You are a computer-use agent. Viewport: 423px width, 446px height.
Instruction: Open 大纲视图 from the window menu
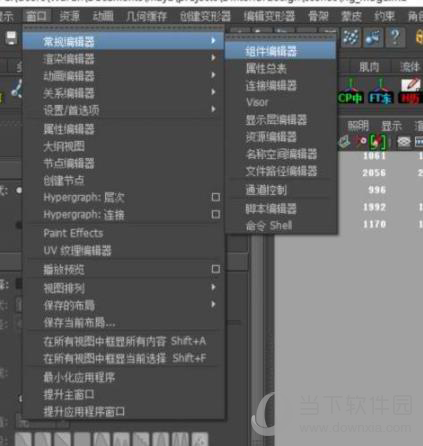click(123, 146)
